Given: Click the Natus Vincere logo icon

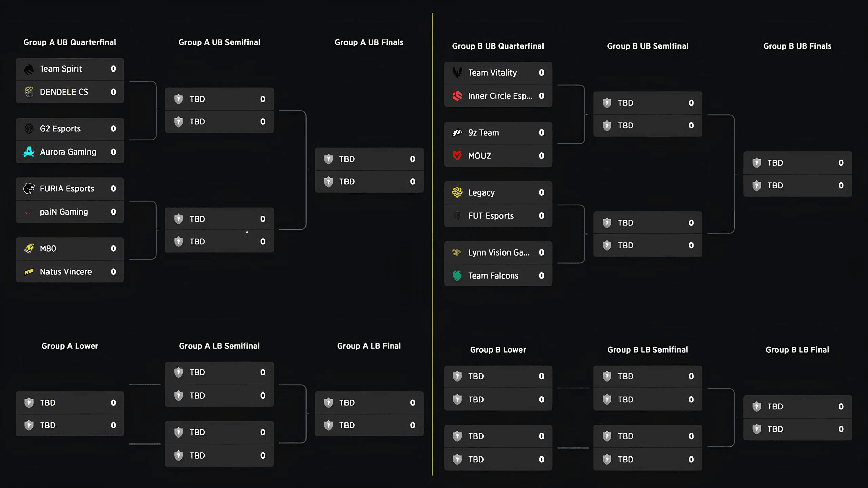Looking at the screenshot, I should [29, 272].
